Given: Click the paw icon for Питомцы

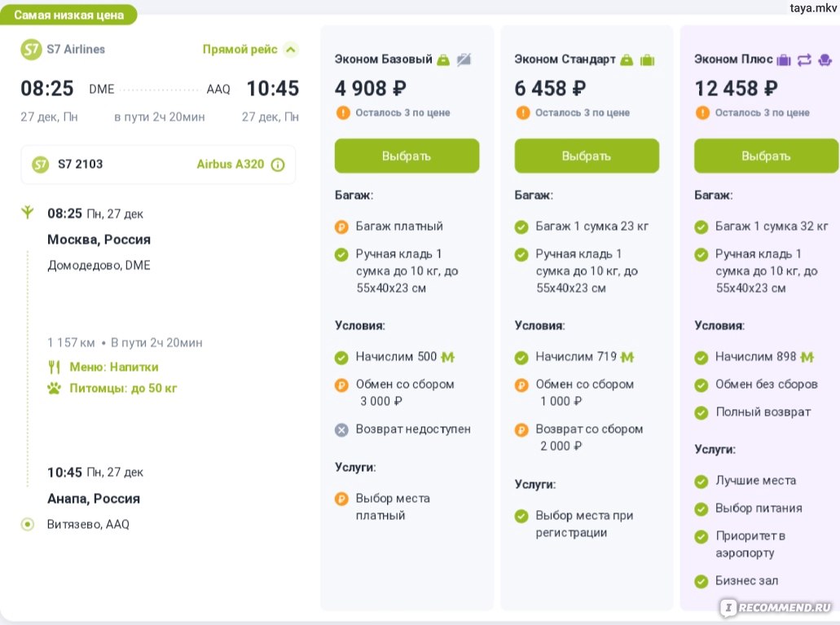Looking at the screenshot, I should (55, 388).
